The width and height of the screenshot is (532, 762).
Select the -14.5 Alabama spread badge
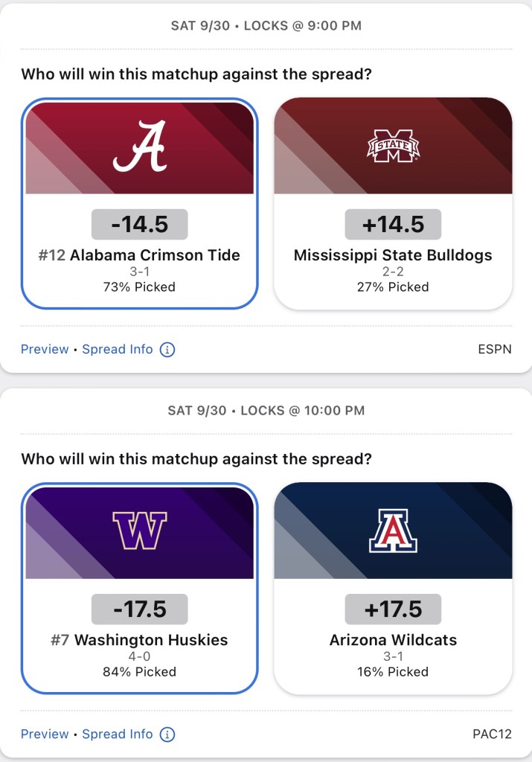140,224
